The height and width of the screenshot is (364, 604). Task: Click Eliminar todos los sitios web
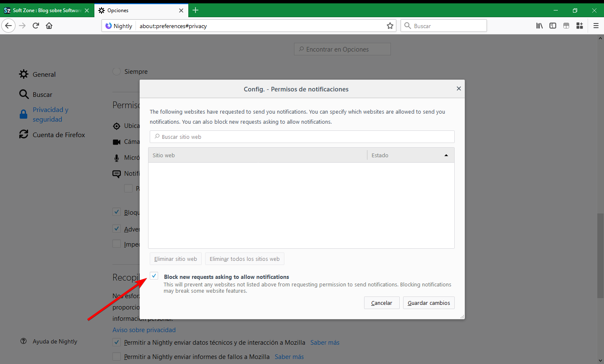tap(245, 259)
